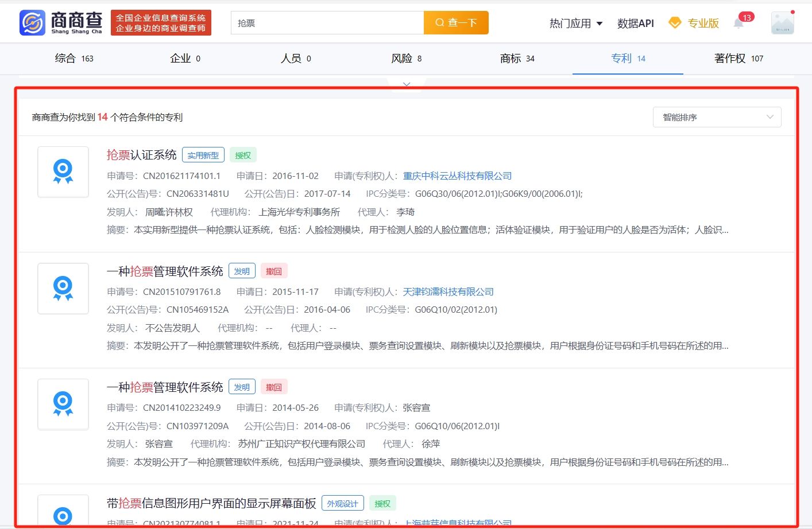Open 带抢票信息图形用户界面的显示屏幕面板 title

pos(211,503)
